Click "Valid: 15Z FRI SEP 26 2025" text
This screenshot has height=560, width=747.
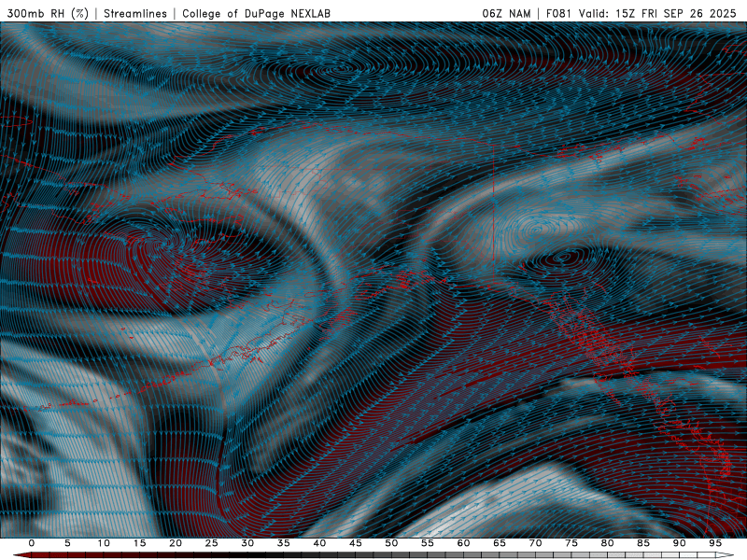coord(657,13)
